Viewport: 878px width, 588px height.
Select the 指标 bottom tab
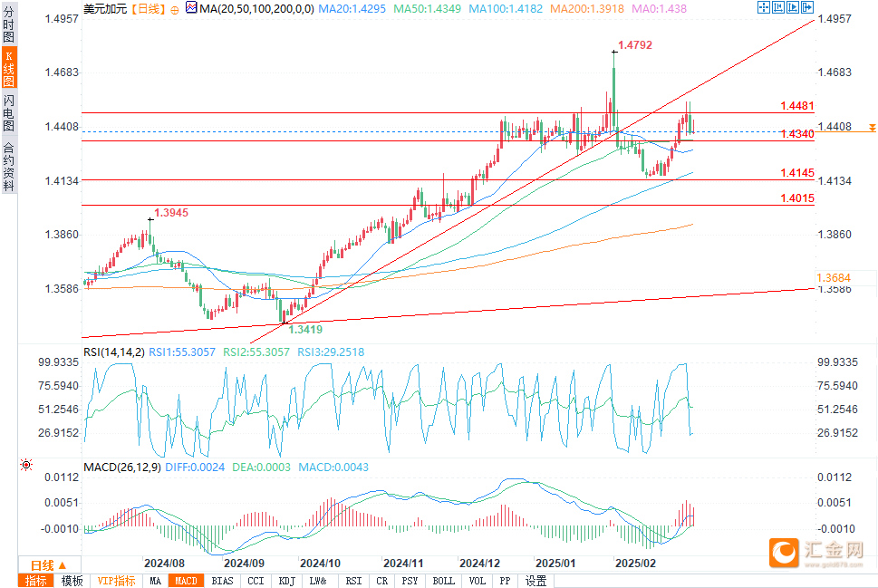click(36, 581)
